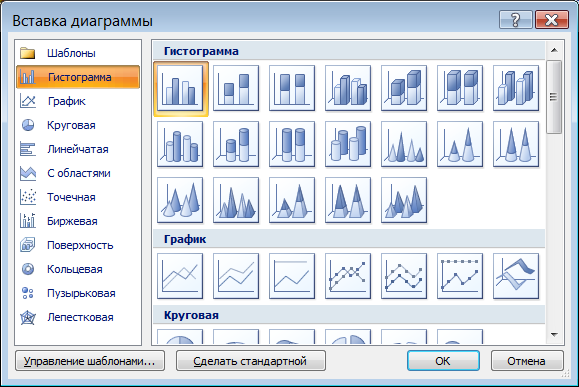Select the 100% stacked pyramid chart
Image resolution: width=579 pixels, height=387 pixels.
click(x=348, y=200)
